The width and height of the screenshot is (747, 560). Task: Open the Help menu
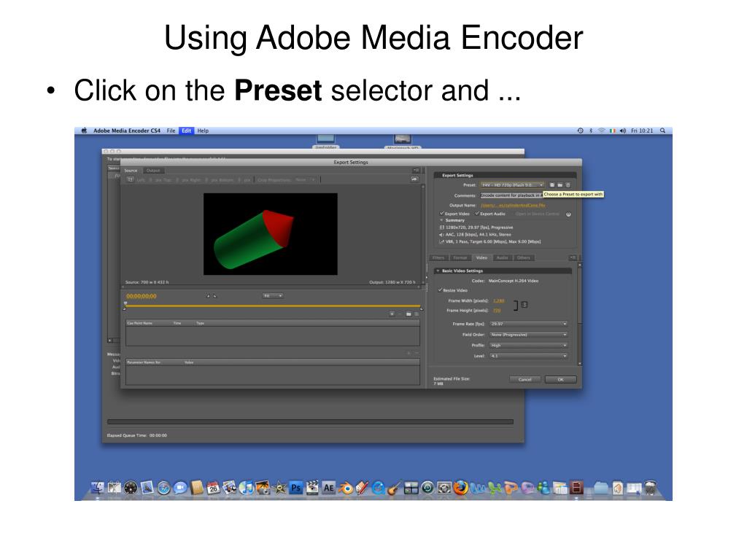click(x=203, y=131)
